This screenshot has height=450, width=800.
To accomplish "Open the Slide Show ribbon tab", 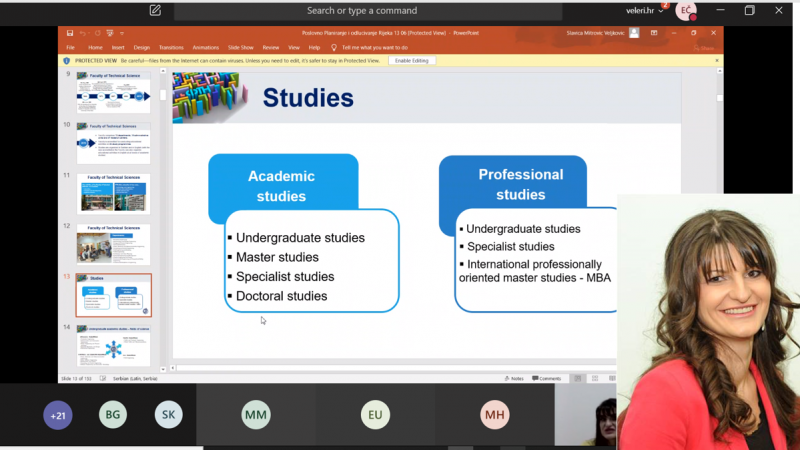I will 240,47.
